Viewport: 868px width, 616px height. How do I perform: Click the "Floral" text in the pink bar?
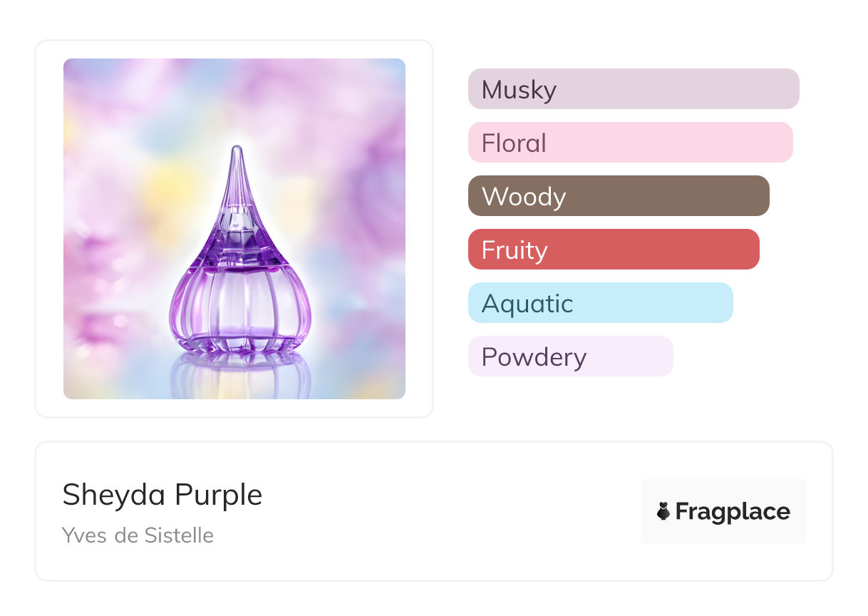(x=514, y=143)
